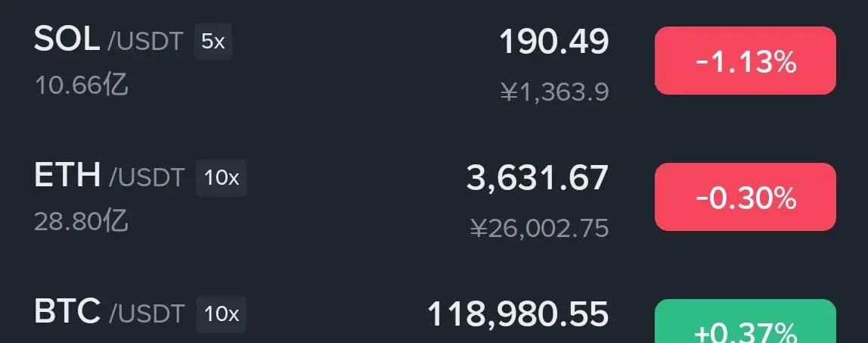Tap the 10x leverage badge for BTC
Viewport: 868px width, 343px height.
point(221,314)
